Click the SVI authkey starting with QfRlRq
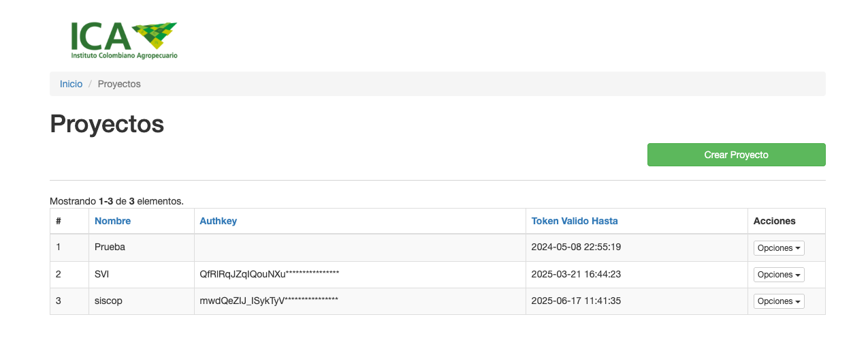 pos(269,274)
